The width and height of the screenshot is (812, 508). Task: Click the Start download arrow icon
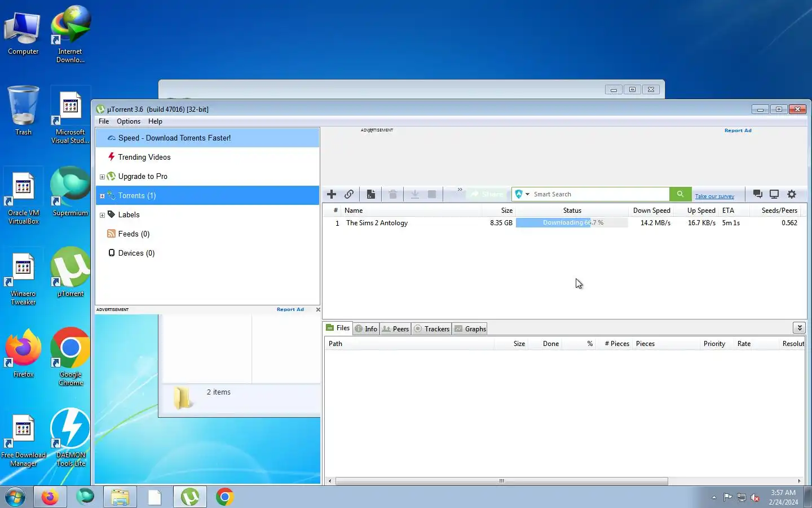click(x=414, y=194)
